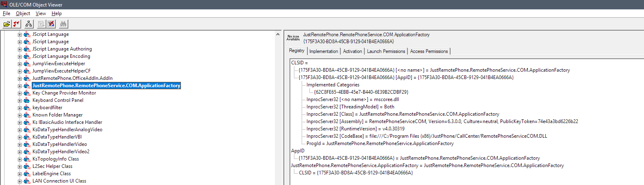Expand the Key Change Provider Monitor node

click(20, 93)
